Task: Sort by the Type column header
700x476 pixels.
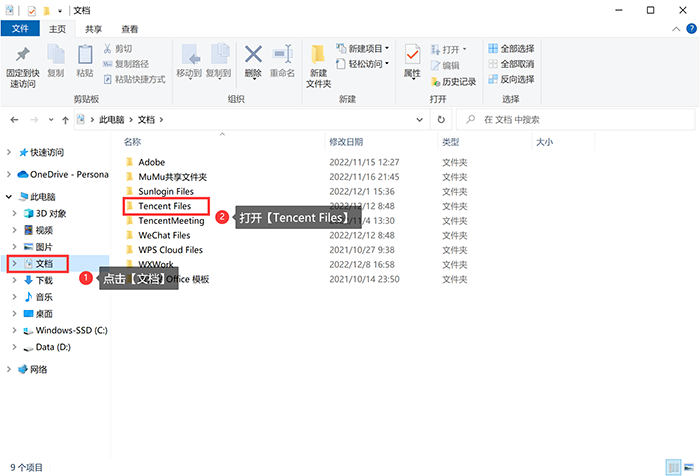Action: (x=450, y=142)
